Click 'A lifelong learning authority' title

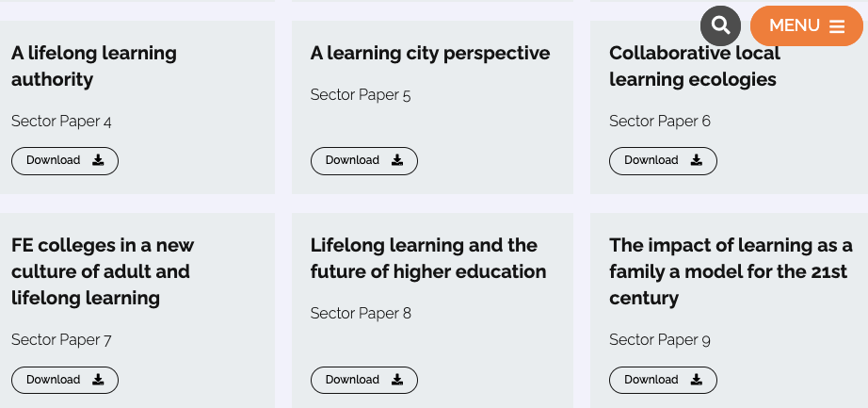click(93, 66)
